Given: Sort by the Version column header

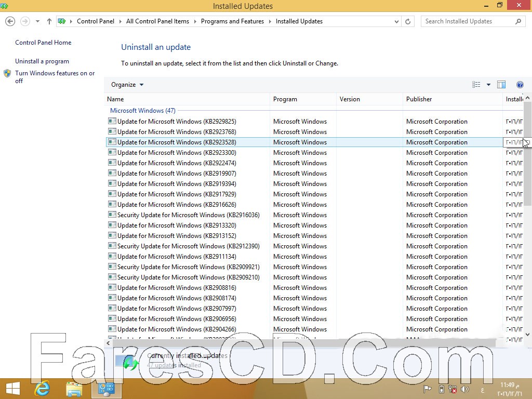Looking at the screenshot, I should coord(369,99).
